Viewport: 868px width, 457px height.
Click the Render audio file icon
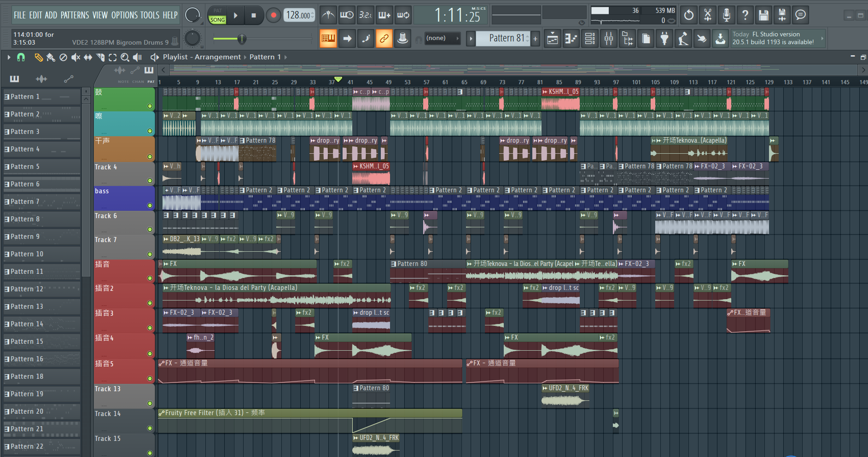pos(782,15)
